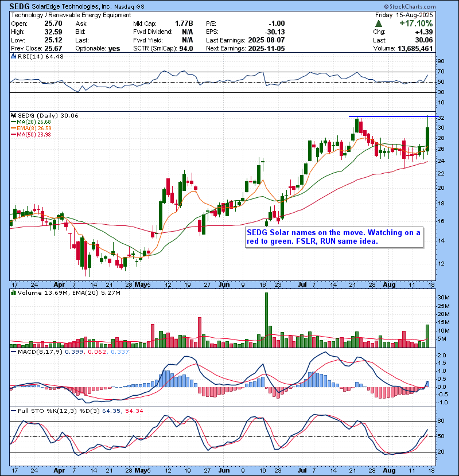Click the SolarEdge Technologies, Inc. company name

tap(71, 7)
